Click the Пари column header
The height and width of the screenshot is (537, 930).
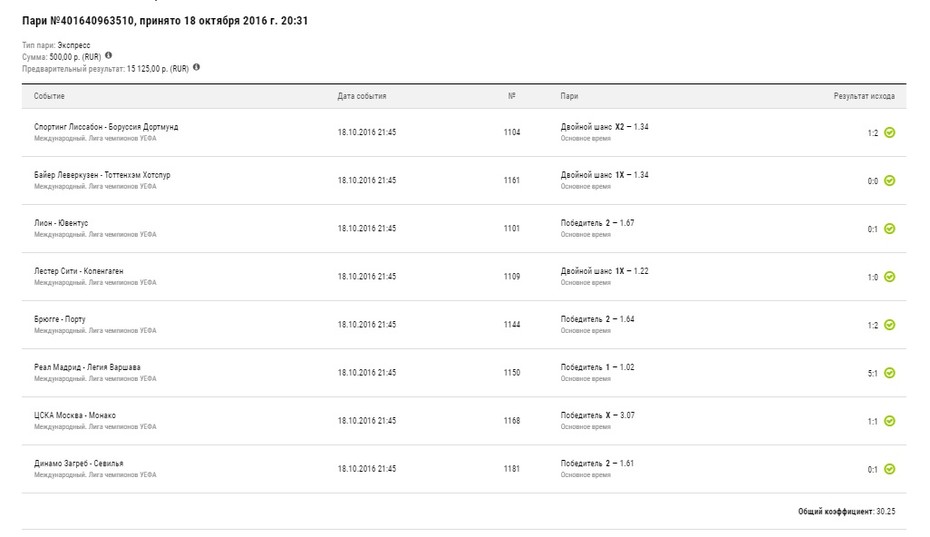[x=569, y=96]
